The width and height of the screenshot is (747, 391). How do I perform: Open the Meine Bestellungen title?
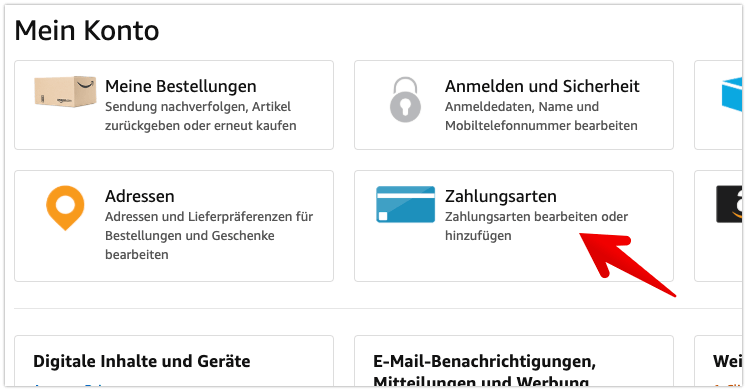(181, 86)
